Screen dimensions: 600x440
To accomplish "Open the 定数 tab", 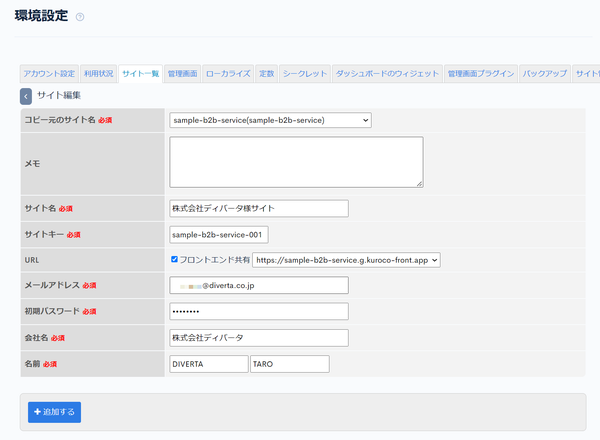I will coord(267,73).
